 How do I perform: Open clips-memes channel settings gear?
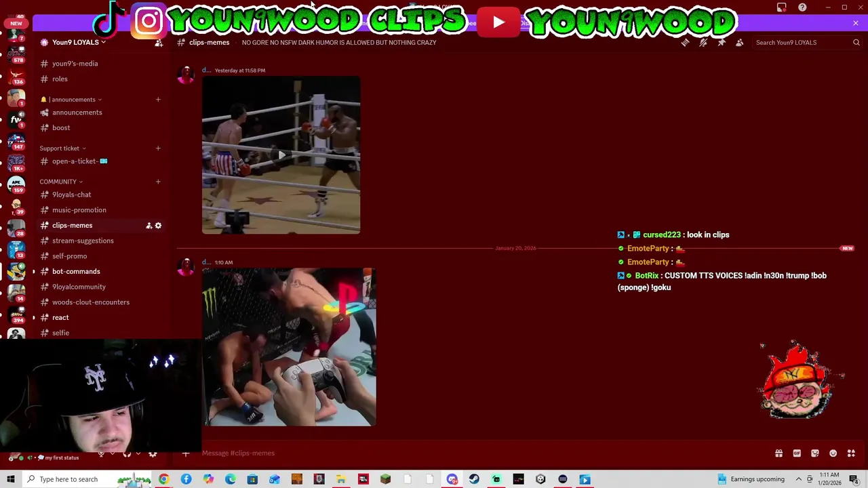pyautogui.click(x=159, y=226)
